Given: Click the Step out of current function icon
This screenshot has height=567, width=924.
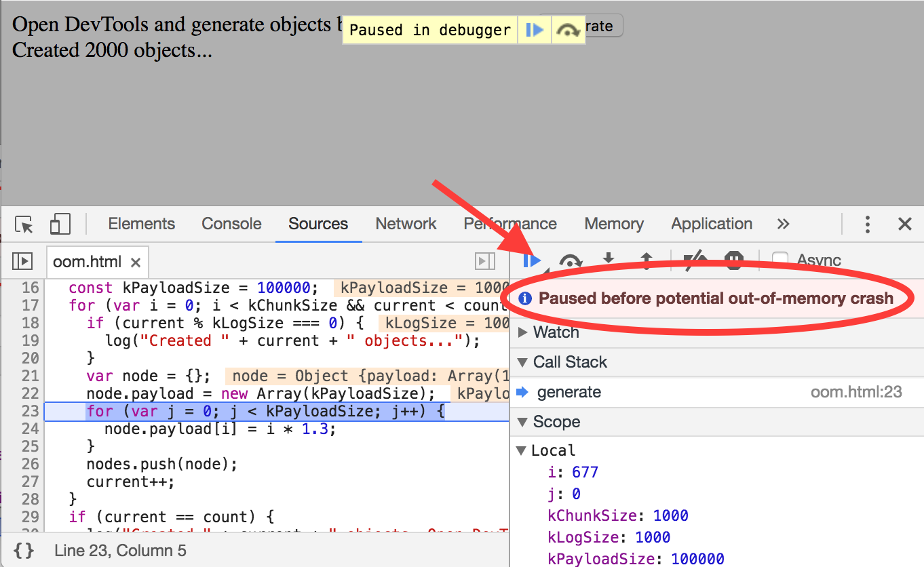Looking at the screenshot, I should click(x=646, y=261).
